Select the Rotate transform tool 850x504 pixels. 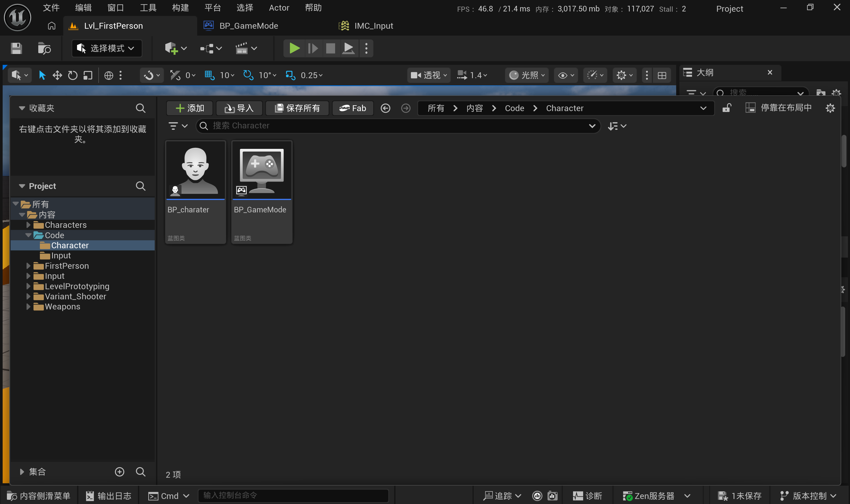[72, 75]
